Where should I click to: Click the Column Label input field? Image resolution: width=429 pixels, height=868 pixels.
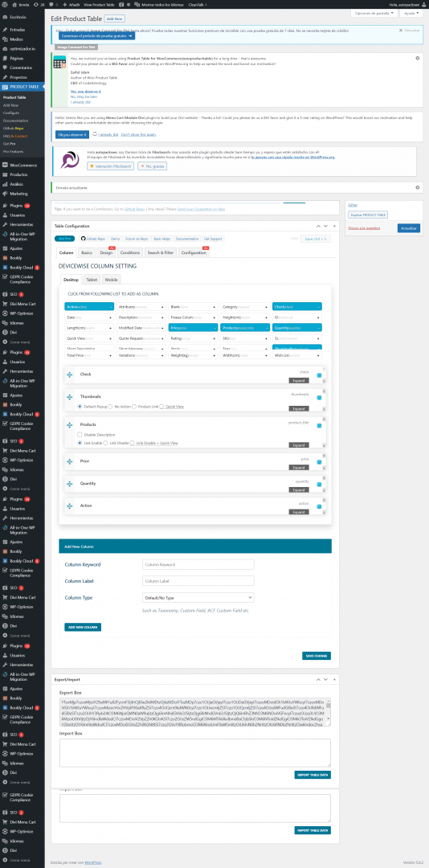pyautogui.click(x=198, y=581)
